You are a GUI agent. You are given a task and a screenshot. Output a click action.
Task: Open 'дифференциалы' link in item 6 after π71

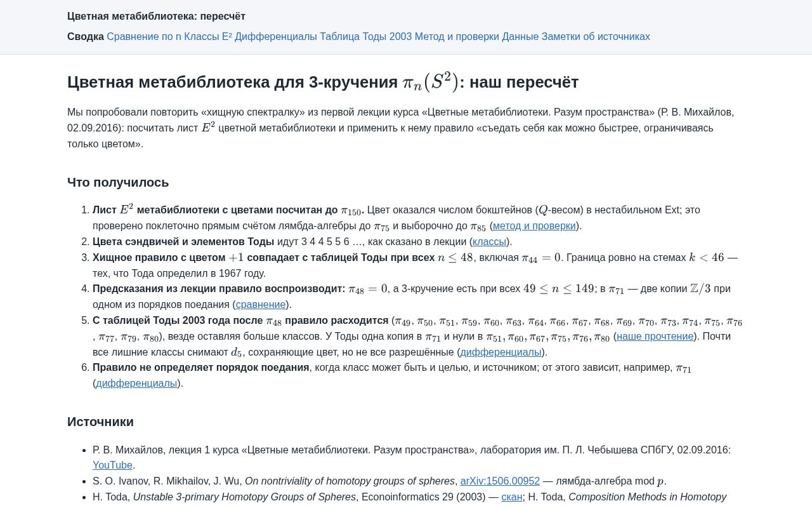[x=136, y=384]
